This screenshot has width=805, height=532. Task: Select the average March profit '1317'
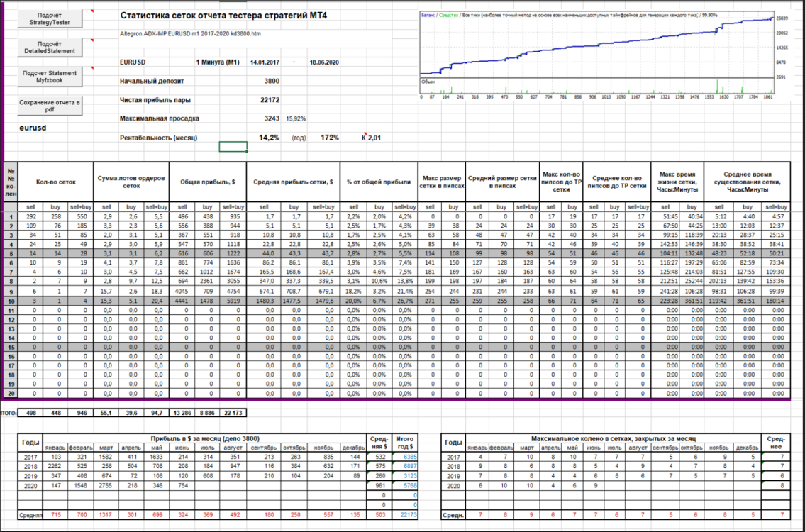point(105,514)
